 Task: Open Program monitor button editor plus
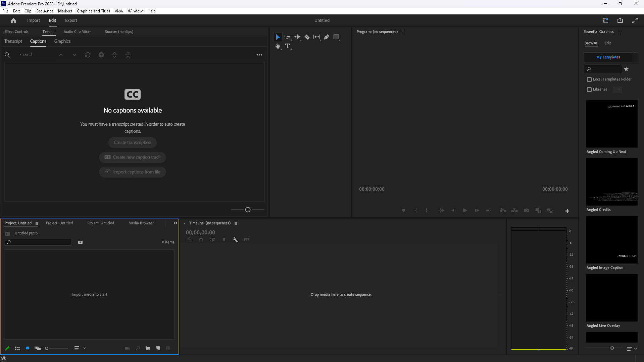point(567,211)
